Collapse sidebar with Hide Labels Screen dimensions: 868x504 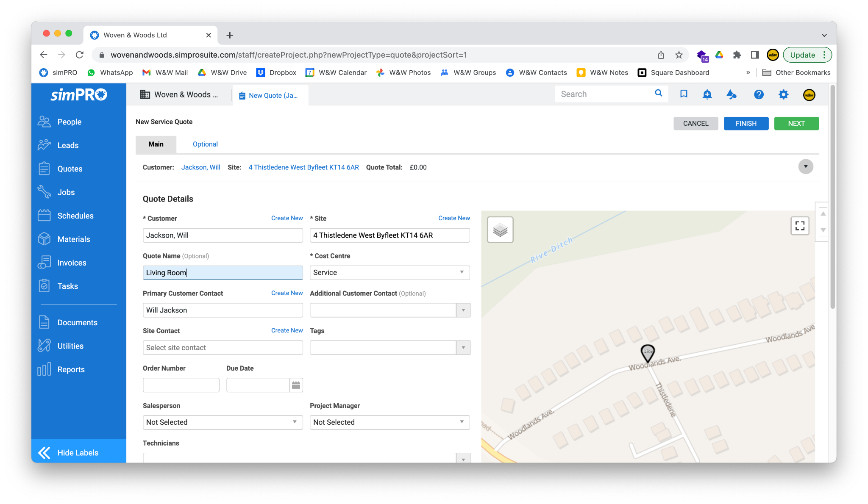78,452
